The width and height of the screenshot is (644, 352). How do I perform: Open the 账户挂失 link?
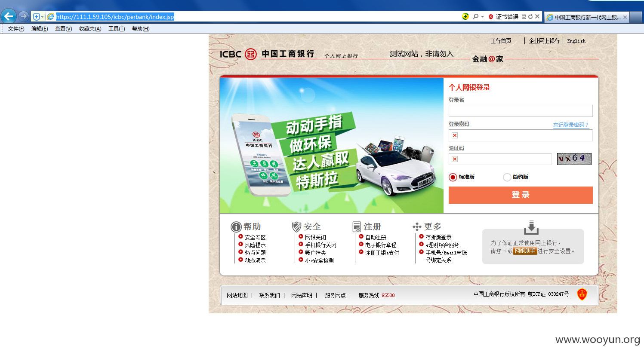tap(315, 253)
